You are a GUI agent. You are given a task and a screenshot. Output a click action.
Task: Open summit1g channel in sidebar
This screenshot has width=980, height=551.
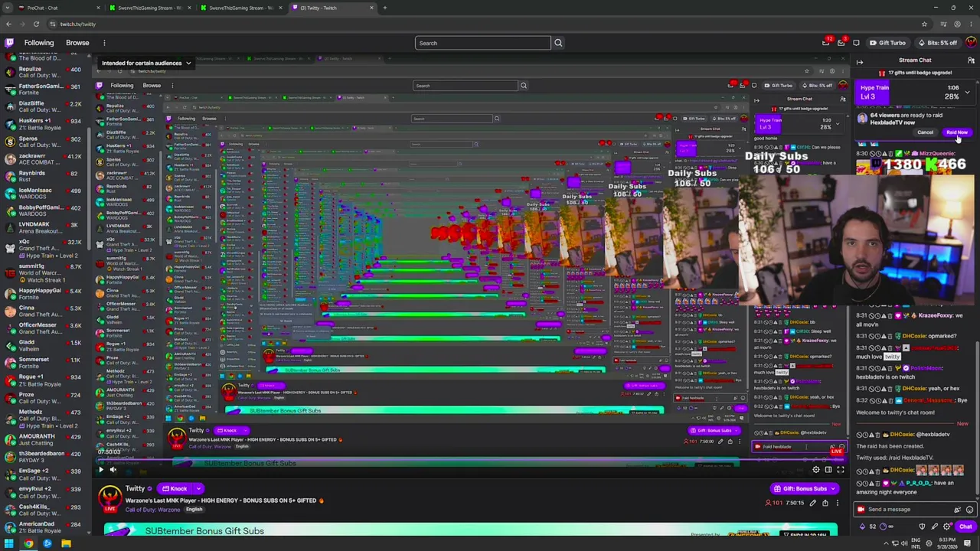click(44, 272)
